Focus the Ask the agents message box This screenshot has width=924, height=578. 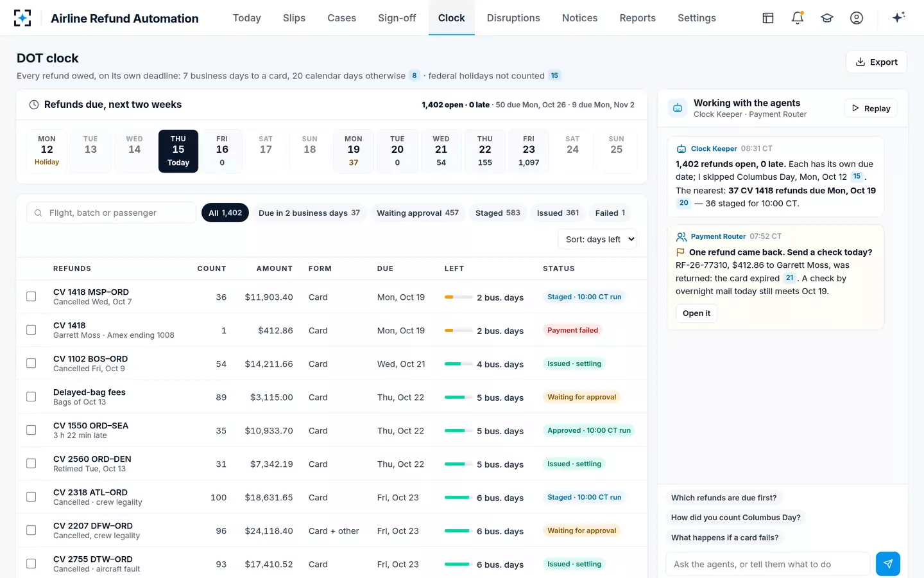click(x=768, y=564)
